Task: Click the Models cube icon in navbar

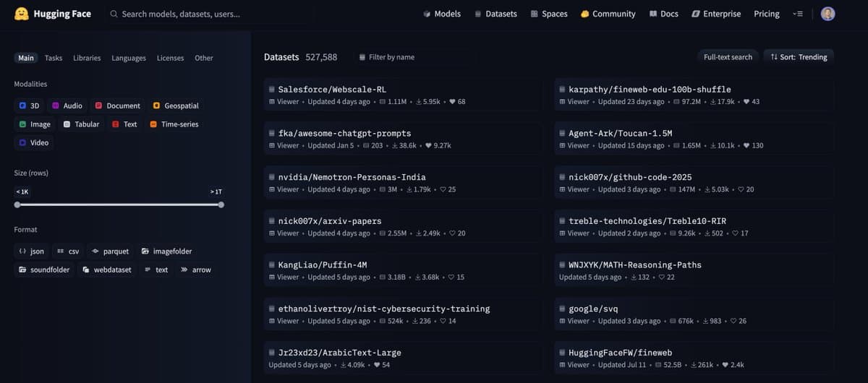Action: 427,14
